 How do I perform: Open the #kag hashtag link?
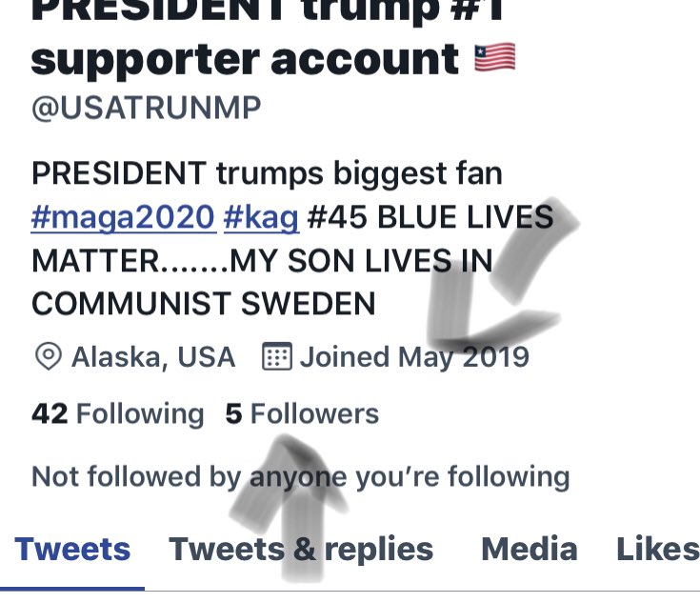click(x=261, y=217)
